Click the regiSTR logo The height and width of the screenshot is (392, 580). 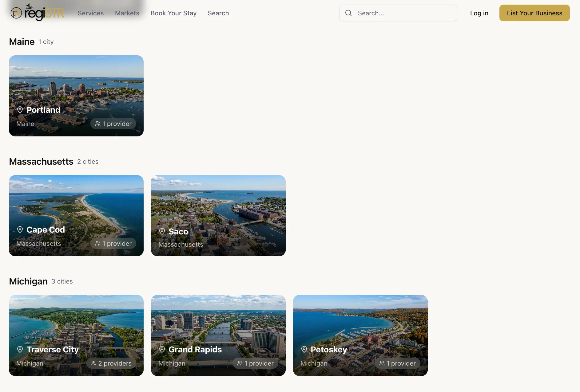(x=38, y=13)
